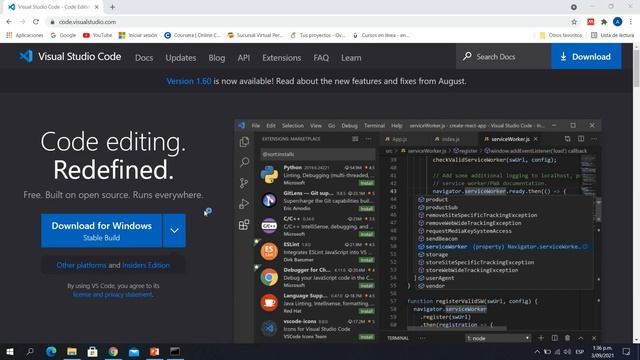Click the Debugger for Chrome extension icon

click(x=269, y=277)
